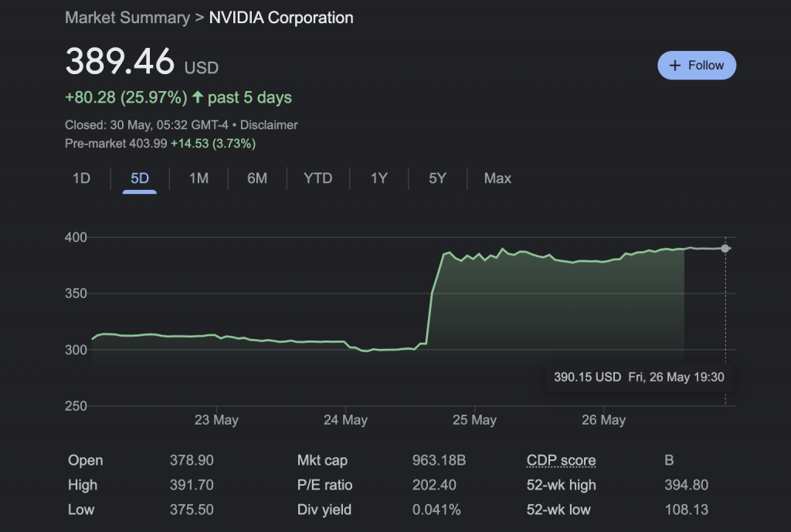Click the 250 y-axis label
The width and height of the screenshot is (791, 532).
click(76, 405)
